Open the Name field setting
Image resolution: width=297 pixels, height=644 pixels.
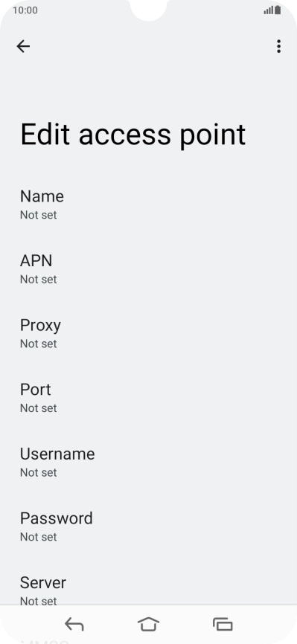click(149, 205)
